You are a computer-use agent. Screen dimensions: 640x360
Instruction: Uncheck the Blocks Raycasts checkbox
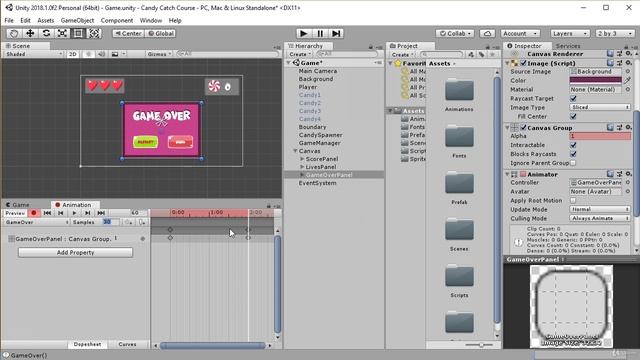(x=573, y=154)
